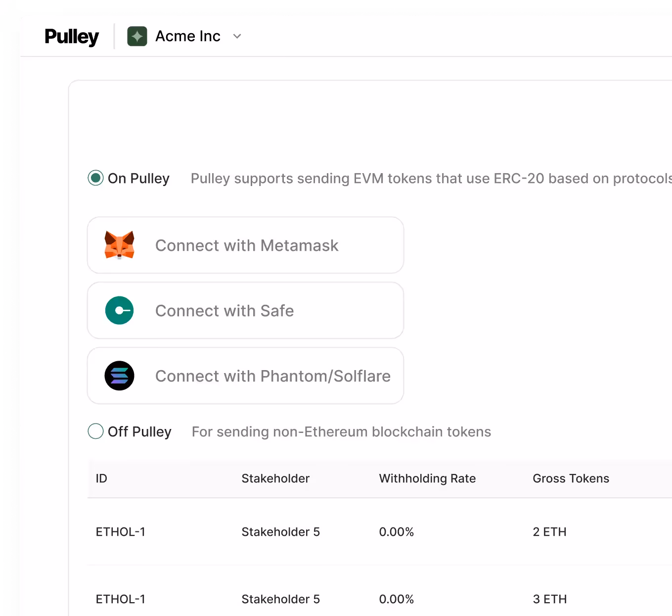The width and height of the screenshot is (672, 616).
Task: Select the Off Pulley radio button
Action: pos(95,431)
